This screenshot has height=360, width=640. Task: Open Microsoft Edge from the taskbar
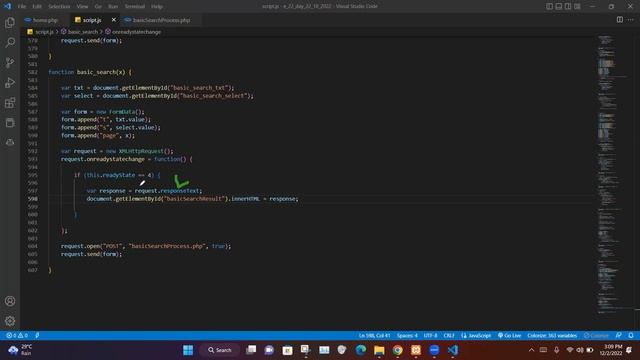[361, 350]
